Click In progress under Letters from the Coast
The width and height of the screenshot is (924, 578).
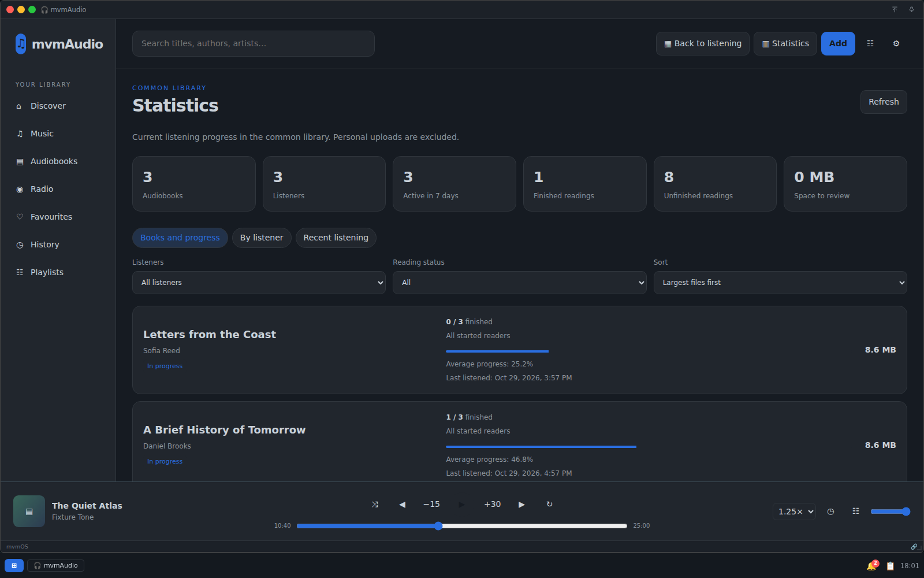[x=165, y=366]
